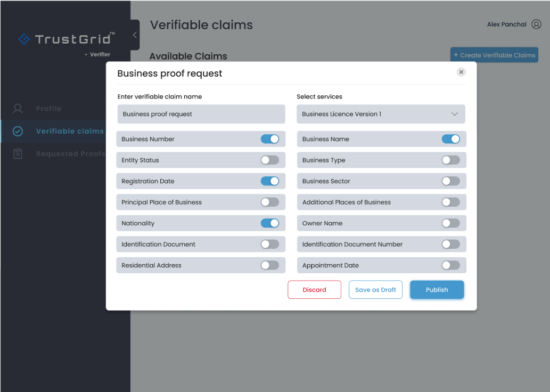Toggle off the Nationality switch

click(270, 223)
